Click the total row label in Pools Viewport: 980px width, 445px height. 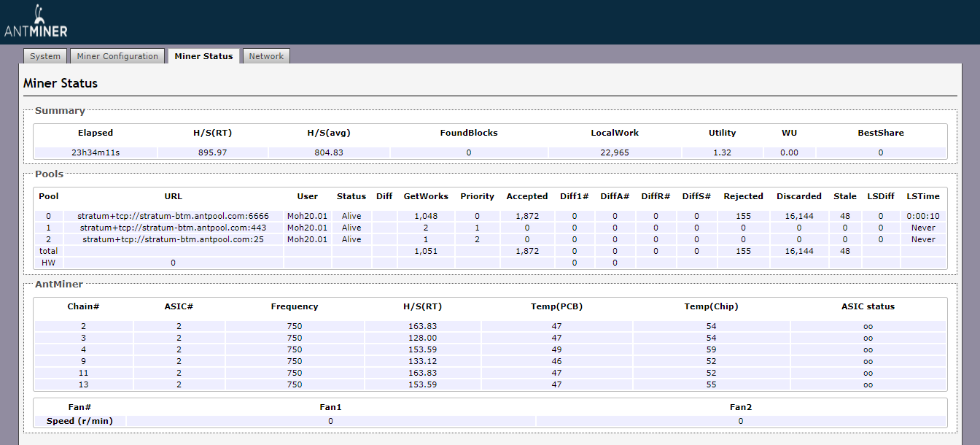coord(48,251)
